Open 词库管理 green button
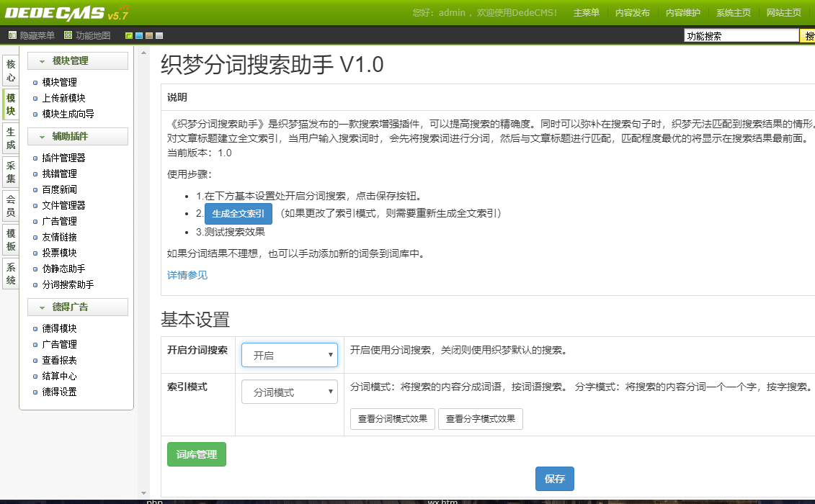Image resolution: width=815 pixels, height=504 pixels. tap(197, 454)
